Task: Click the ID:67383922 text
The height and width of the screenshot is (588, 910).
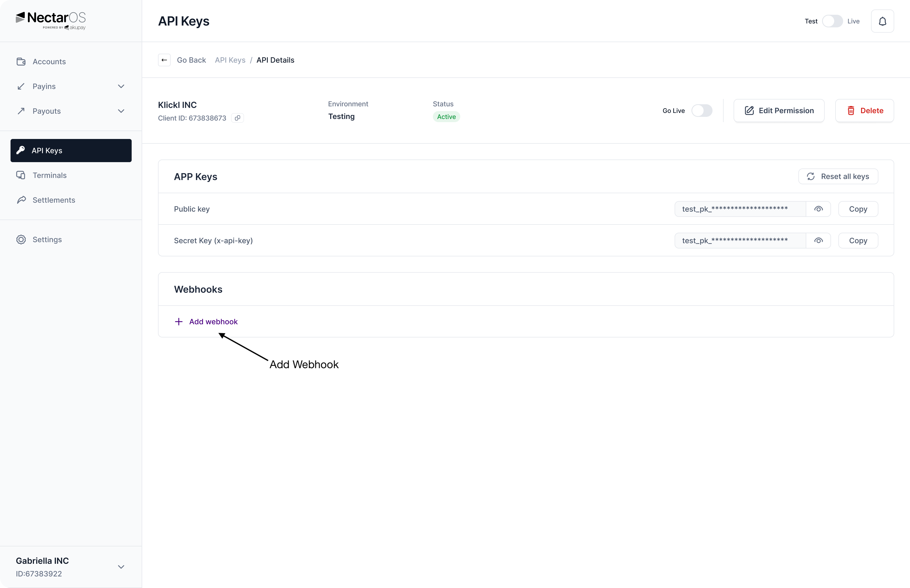Action: point(38,574)
